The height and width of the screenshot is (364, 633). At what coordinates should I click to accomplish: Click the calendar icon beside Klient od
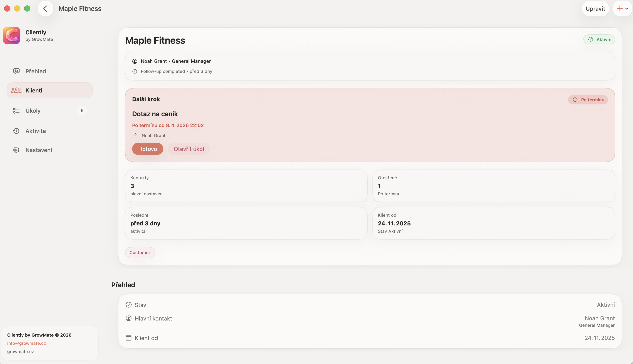pos(129,338)
